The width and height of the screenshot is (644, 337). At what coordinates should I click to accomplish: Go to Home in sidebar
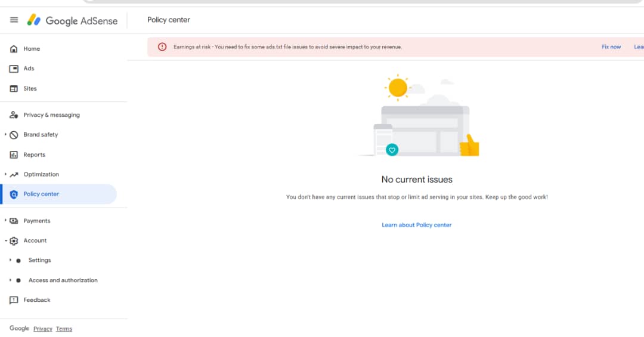tap(32, 49)
